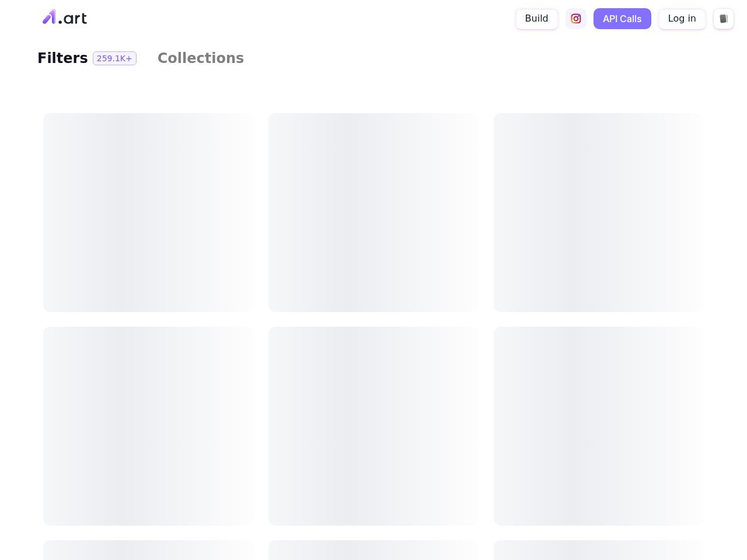The height and width of the screenshot is (560, 747).
Task: Open the first placeholder card in the top row
Action: pos(148,212)
